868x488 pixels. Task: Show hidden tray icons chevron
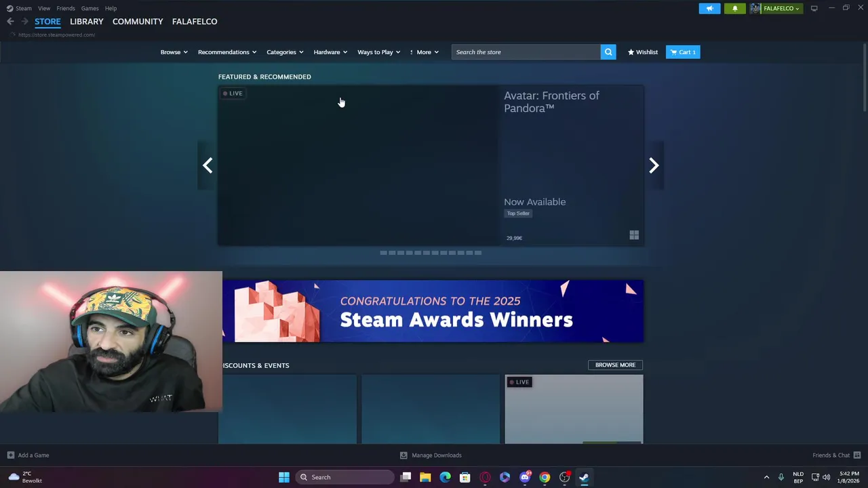pyautogui.click(x=766, y=477)
